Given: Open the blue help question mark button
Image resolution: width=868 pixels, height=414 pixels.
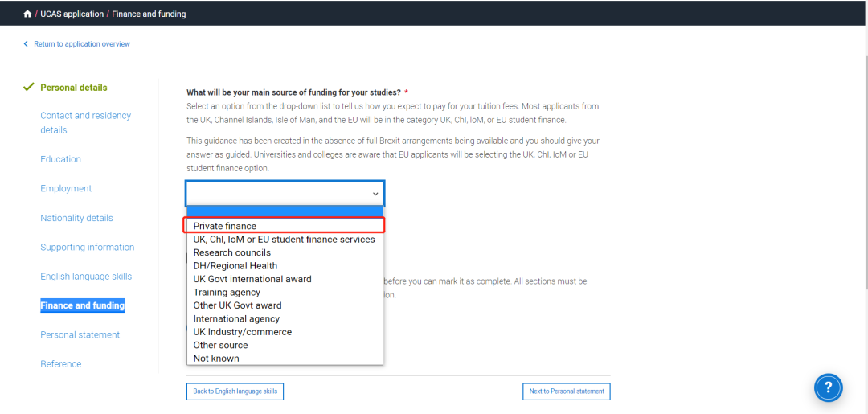Looking at the screenshot, I should pos(828,387).
